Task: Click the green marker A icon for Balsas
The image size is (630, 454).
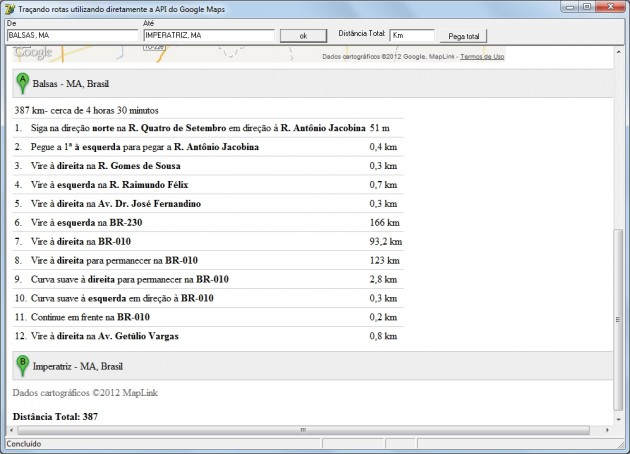Action: 22,84
